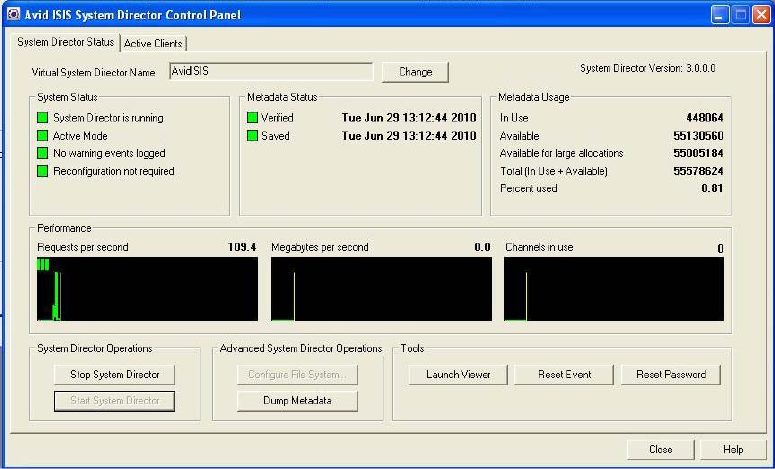Click the green Saved metadata indicator
This screenshot has height=469, width=775.
click(x=253, y=135)
